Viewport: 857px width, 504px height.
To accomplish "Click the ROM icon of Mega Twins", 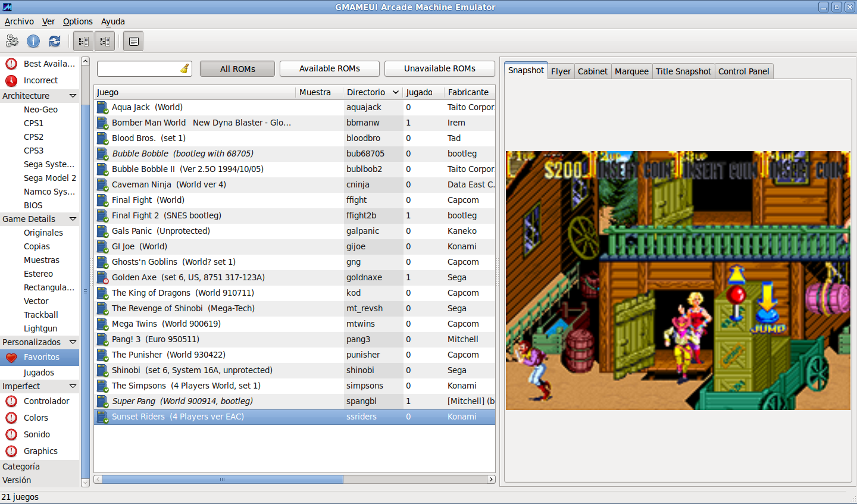I will (x=103, y=324).
